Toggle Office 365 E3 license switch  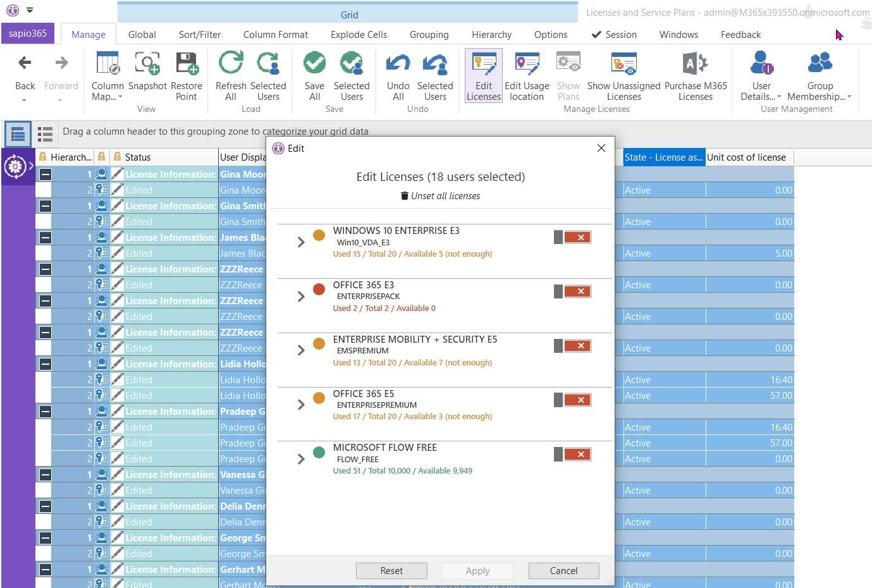573,291
